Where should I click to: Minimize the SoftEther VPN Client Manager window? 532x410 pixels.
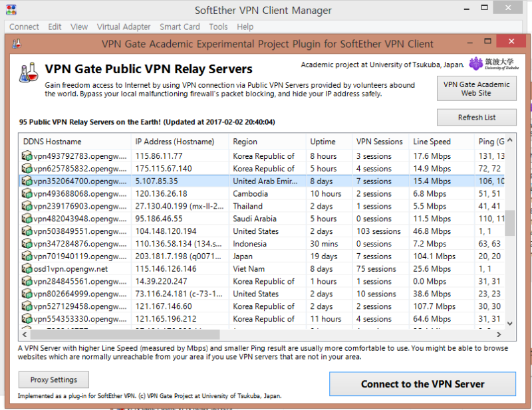click(x=467, y=8)
